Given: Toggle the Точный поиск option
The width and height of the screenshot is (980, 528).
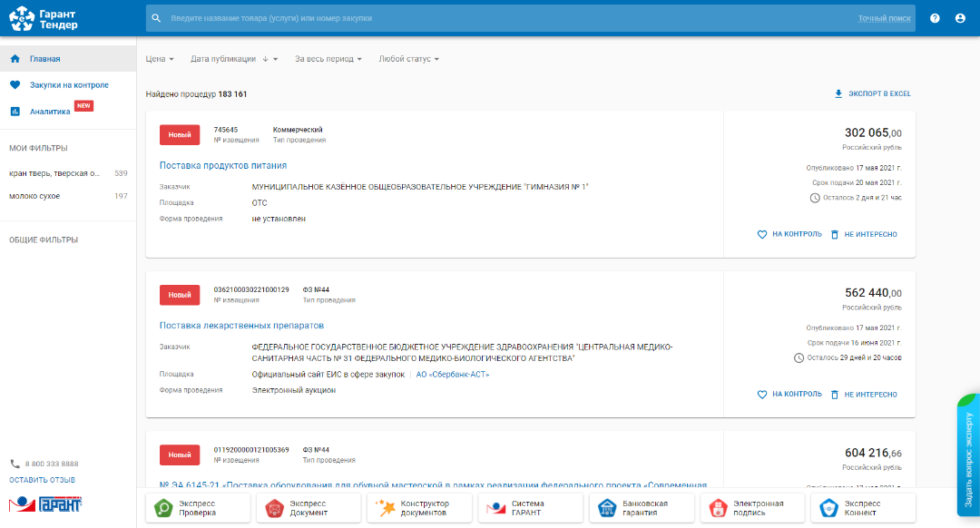Looking at the screenshot, I should [x=884, y=18].
